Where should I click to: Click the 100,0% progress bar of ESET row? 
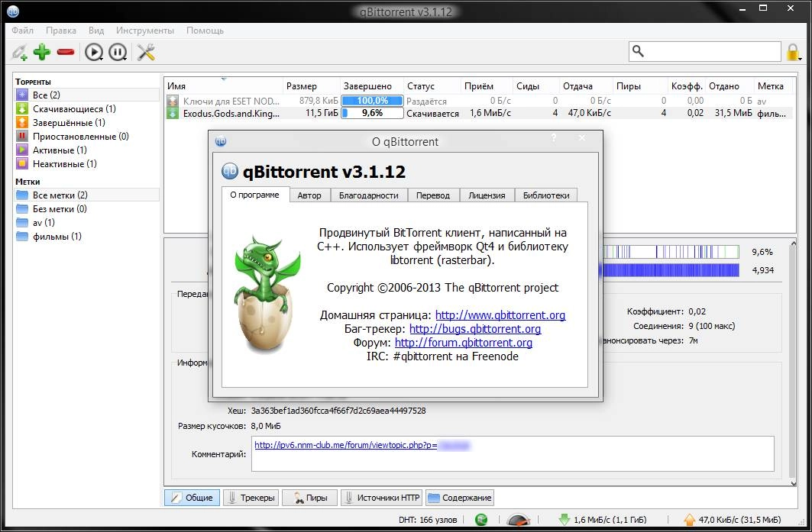point(372,101)
